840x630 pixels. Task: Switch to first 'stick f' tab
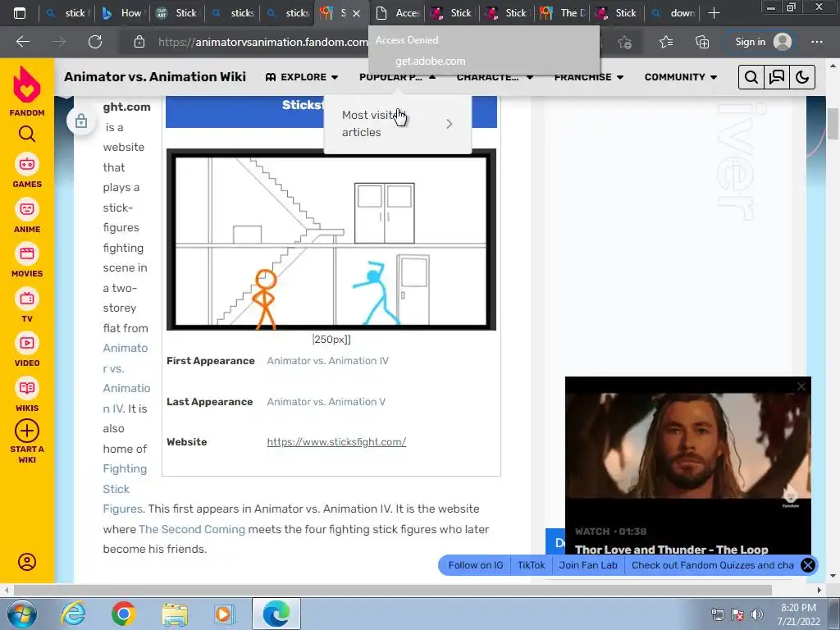(x=67, y=13)
